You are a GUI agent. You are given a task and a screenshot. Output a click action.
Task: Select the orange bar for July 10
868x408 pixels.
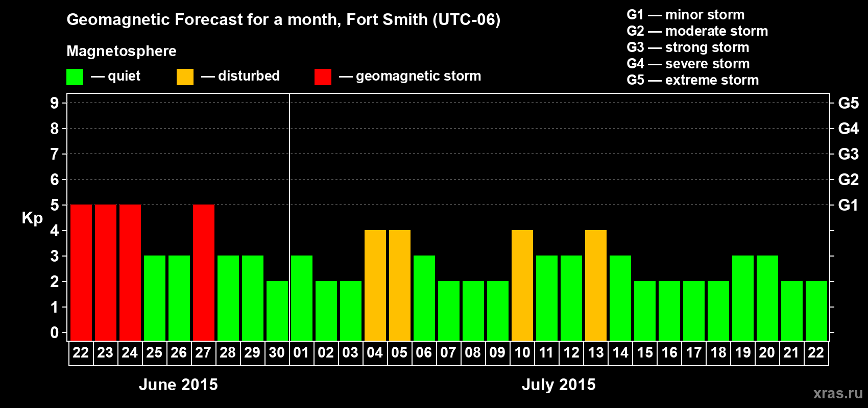522,285
